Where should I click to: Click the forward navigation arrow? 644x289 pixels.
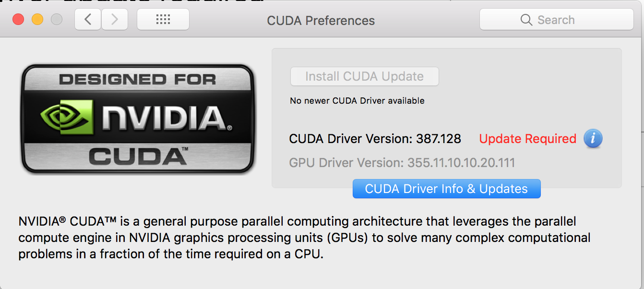[114, 19]
